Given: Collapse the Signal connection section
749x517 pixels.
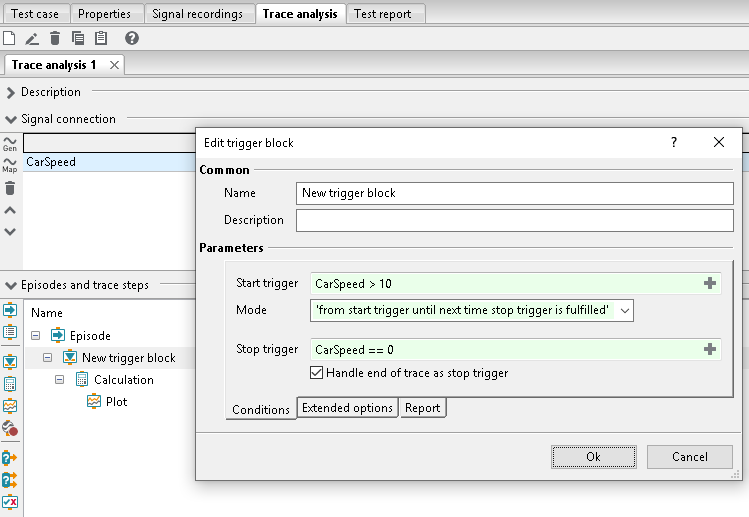Looking at the screenshot, I should [11, 119].
